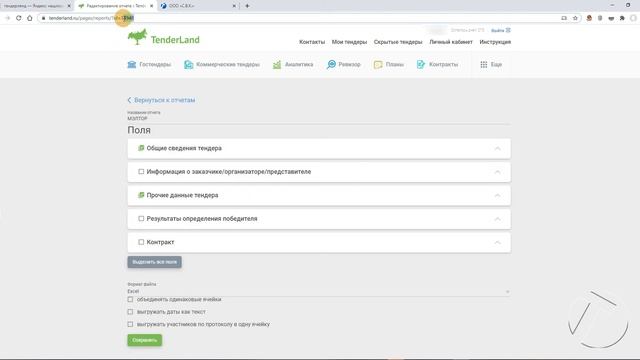Open Коммерческие тендеры section icon

188,64
